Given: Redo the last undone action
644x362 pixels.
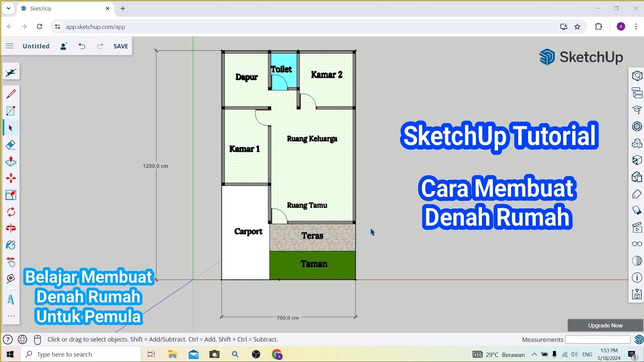Looking at the screenshot, I should tap(100, 46).
